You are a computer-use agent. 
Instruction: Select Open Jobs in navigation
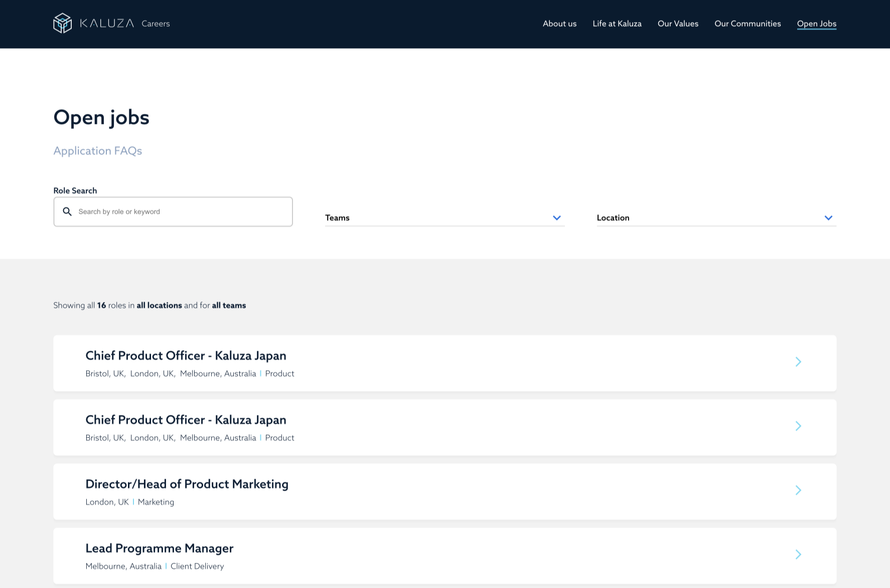817,24
